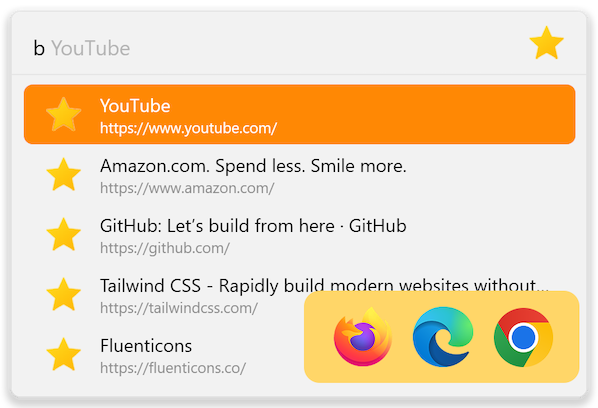Click the https://tailwindcss.com/ URL text
598x408 pixels.
click(x=179, y=308)
